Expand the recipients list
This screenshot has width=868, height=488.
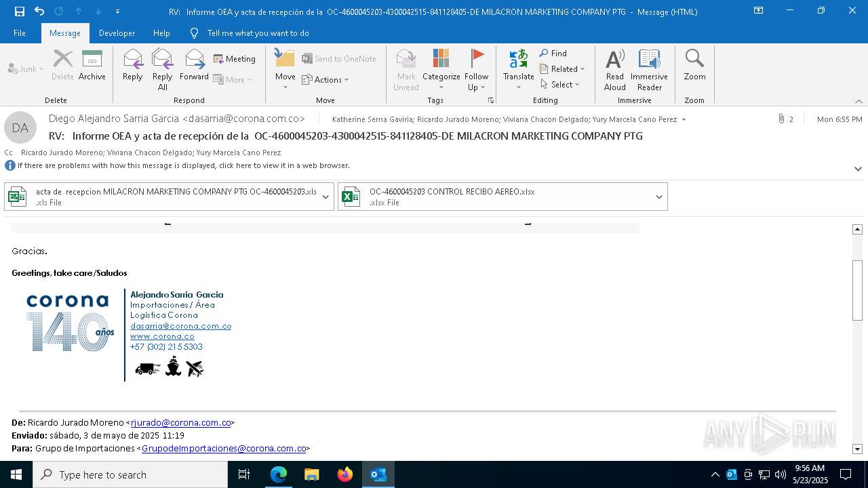coord(684,119)
